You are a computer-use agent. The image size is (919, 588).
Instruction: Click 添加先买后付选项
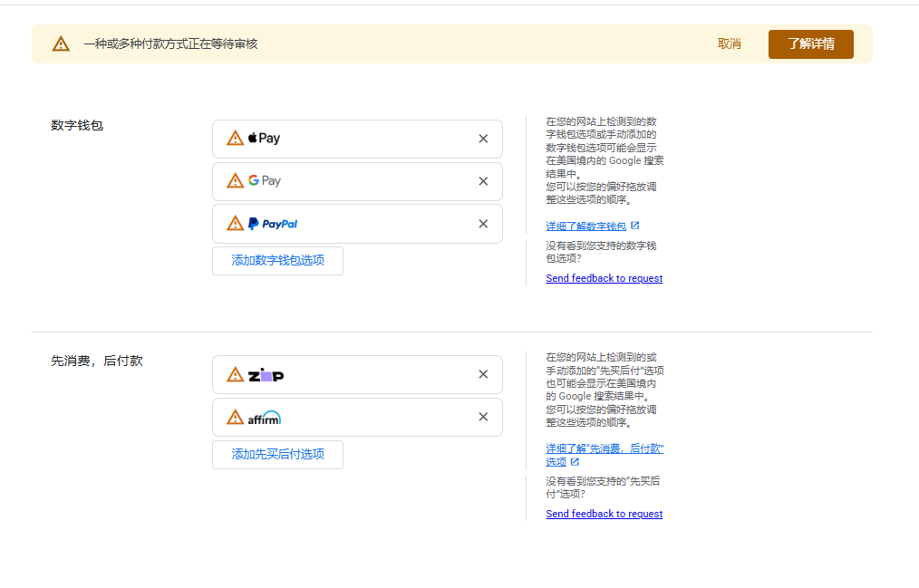click(x=277, y=455)
